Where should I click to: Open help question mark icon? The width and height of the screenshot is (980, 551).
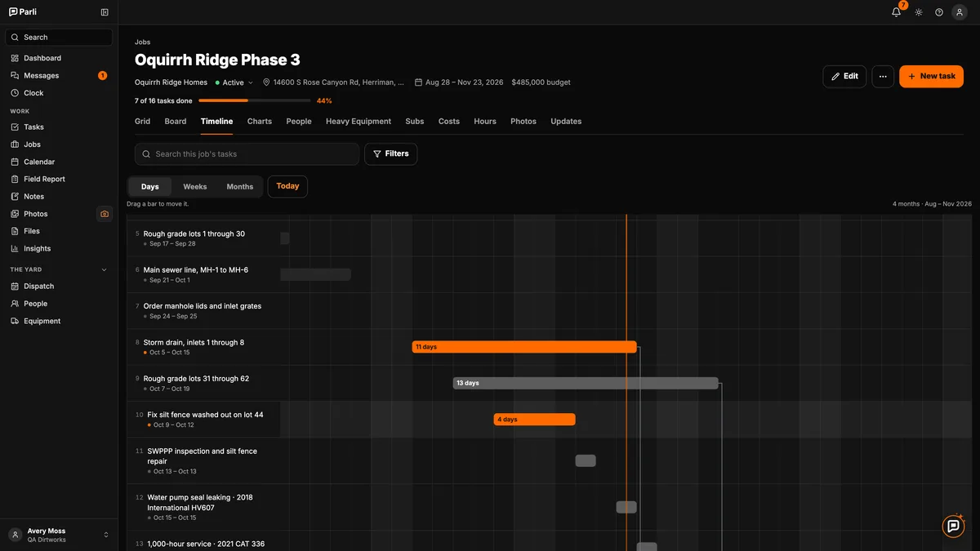[x=939, y=12]
